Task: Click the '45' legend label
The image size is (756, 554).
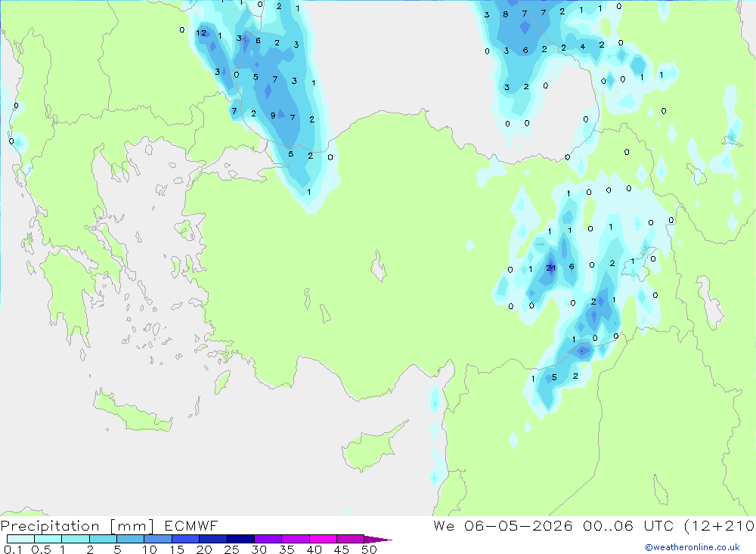Action: 342,549
